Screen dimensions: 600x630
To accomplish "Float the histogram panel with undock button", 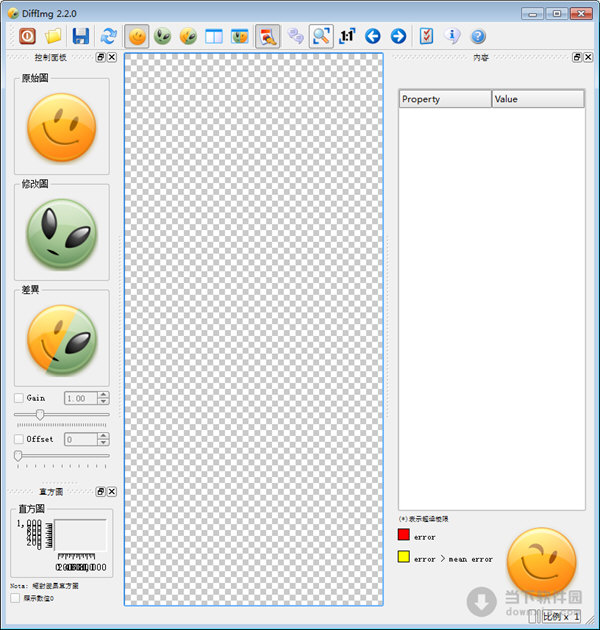I will 100,492.
